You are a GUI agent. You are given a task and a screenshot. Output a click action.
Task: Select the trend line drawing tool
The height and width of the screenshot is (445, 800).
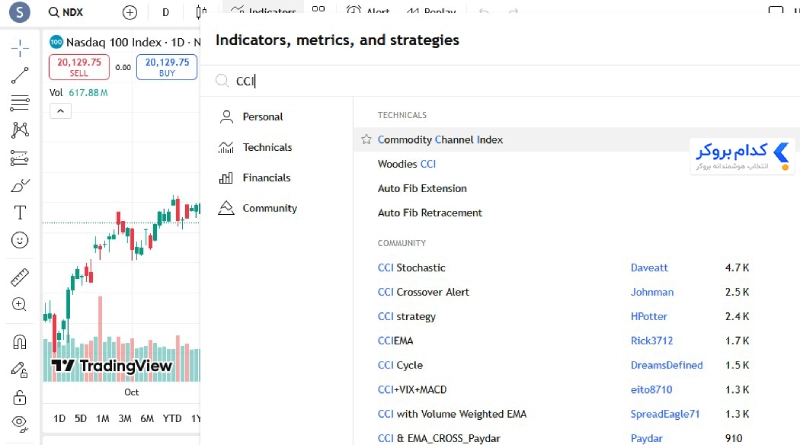coord(20,76)
